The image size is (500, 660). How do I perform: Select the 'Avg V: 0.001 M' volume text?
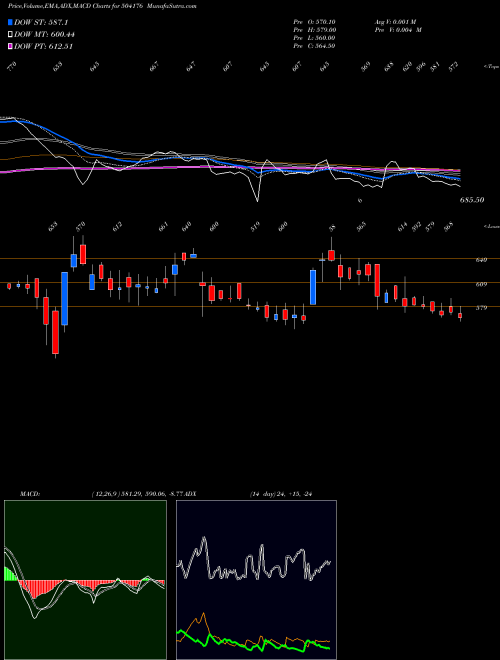(395, 22)
